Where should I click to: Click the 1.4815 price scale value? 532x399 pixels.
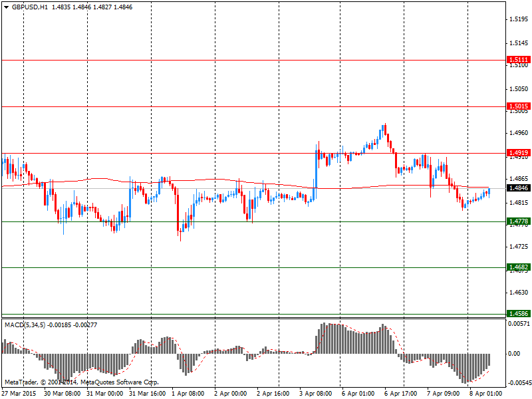pos(519,203)
